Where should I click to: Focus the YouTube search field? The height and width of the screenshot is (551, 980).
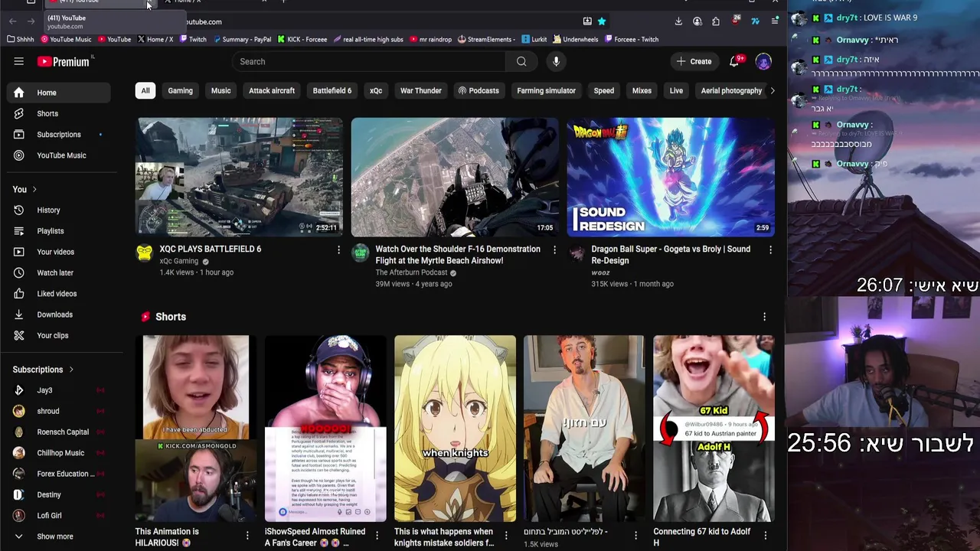369,61
